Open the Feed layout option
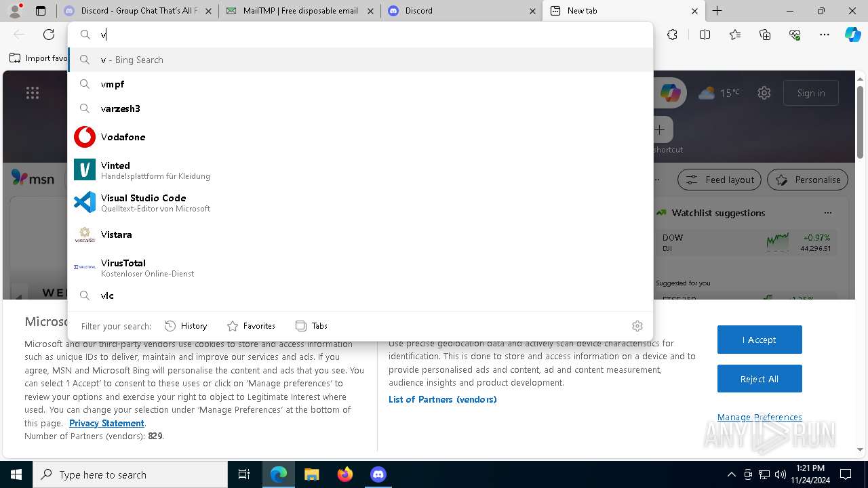Screen dimensions: 868x488 click(719, 180)
